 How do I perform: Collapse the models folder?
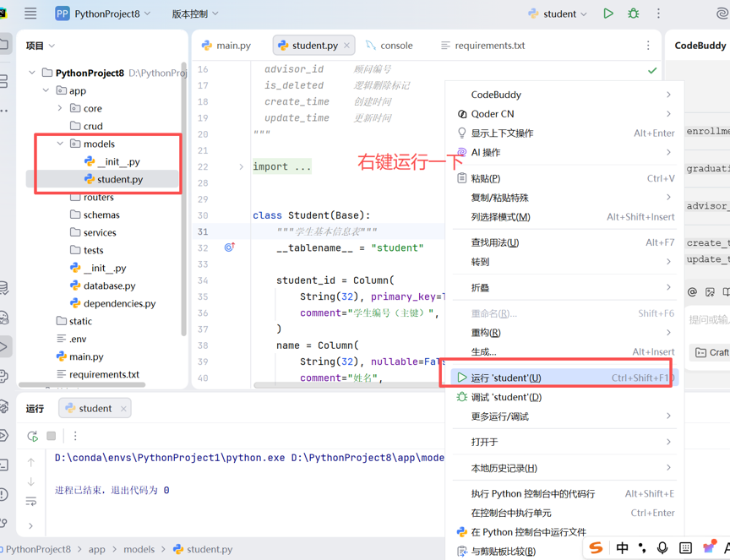point(60,144)
